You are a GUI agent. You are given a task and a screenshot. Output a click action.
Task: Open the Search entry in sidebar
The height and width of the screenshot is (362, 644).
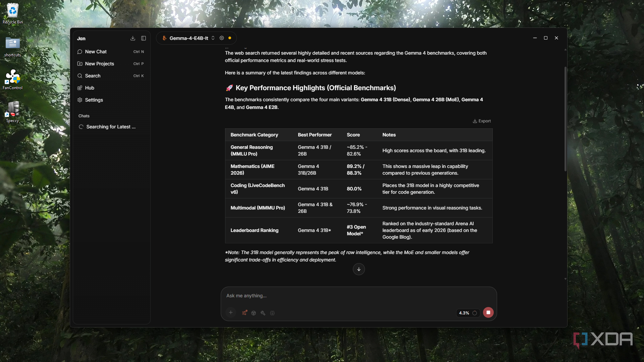(x=112, y=76)
